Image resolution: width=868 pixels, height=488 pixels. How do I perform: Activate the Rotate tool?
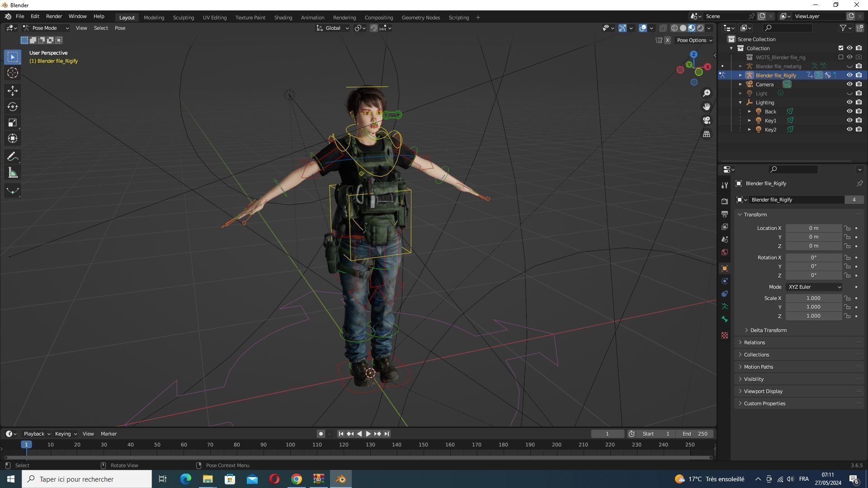tap(12, 107)
